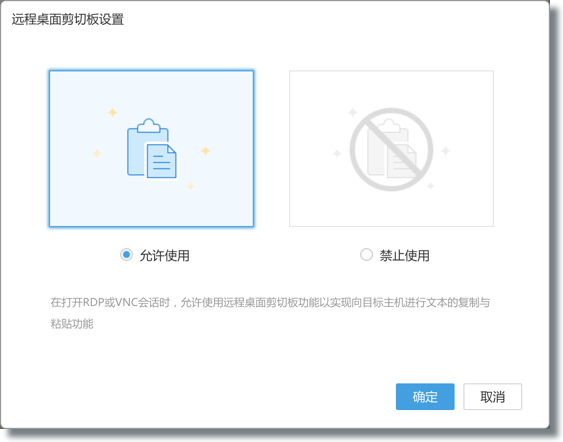Click the document page icon on the clipboard
The width and height of the screenshot is (563, 442).
tap(161, 161)
